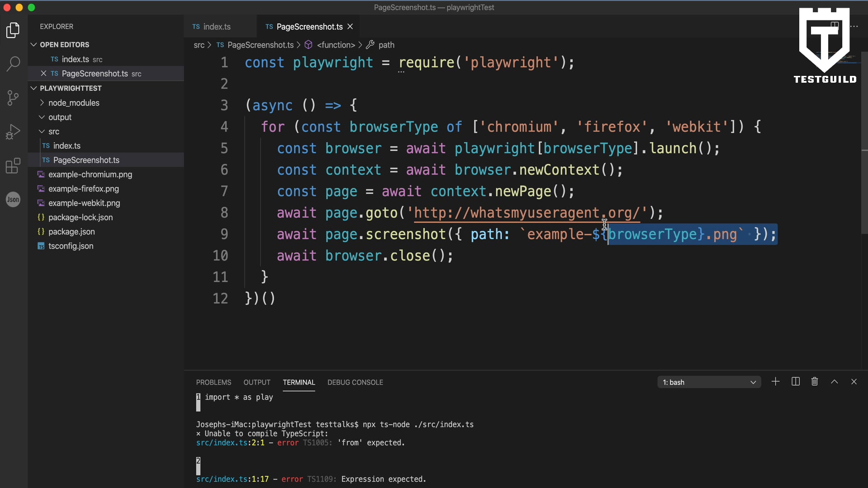Viewport: 868px width, 488px height.
Task: Open the Search view icon
Action: (13, 64)
